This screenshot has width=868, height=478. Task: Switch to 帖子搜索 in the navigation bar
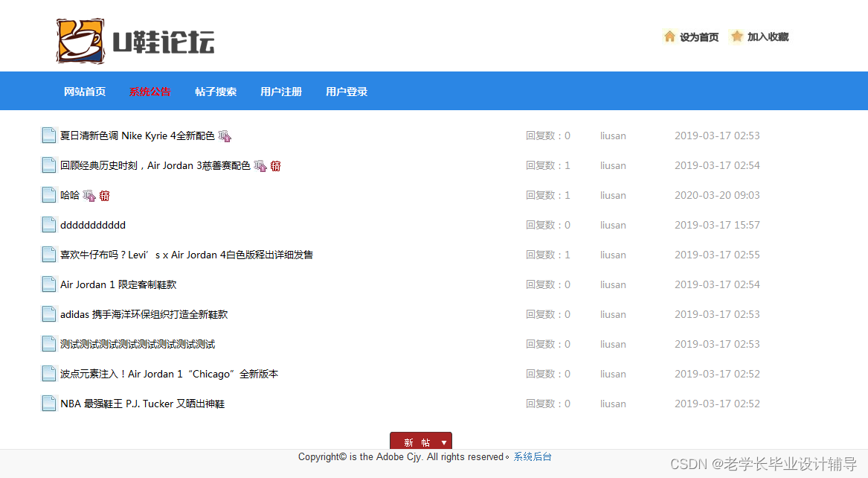click(216, 91)
